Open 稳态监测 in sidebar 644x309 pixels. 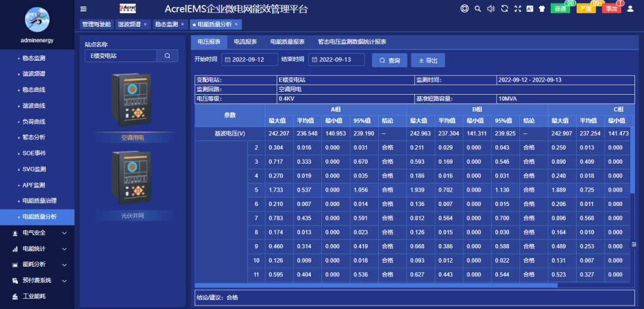point(38,58)
